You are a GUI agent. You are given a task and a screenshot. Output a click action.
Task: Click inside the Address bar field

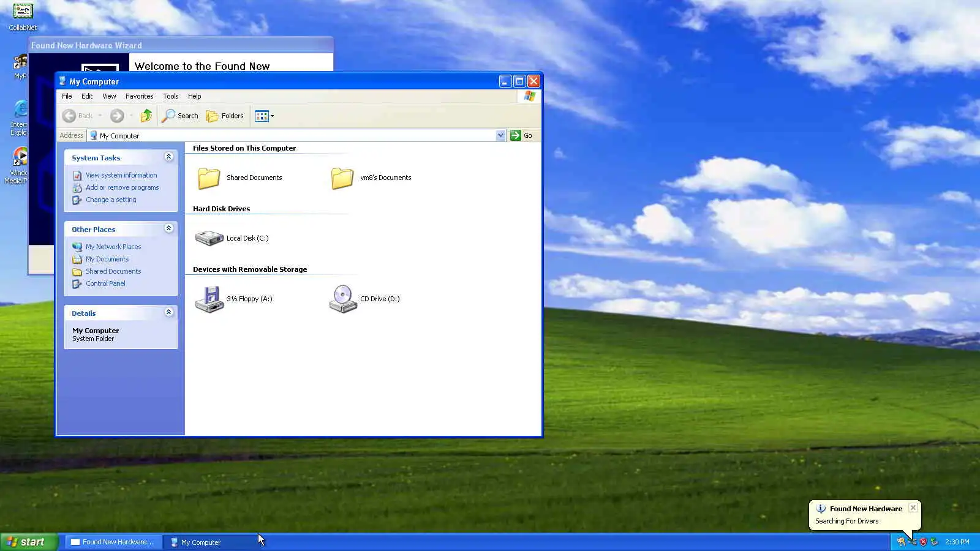(297, 135)
